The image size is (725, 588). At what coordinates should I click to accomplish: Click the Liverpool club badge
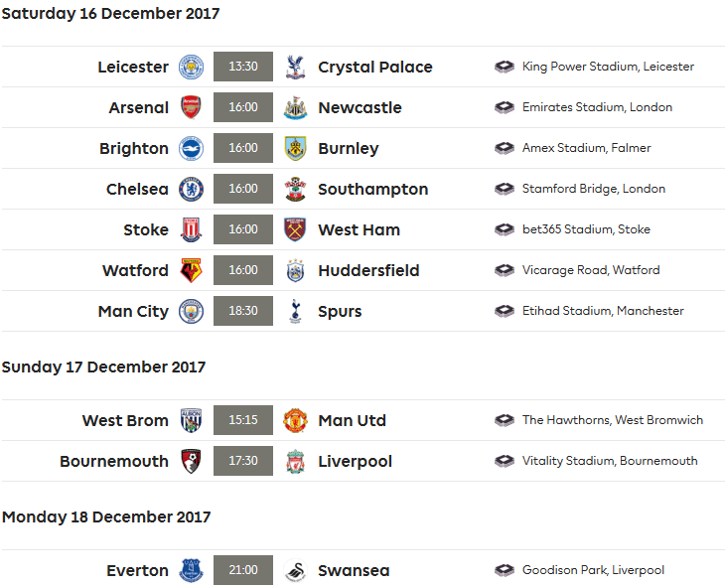[x=295, y=462]
